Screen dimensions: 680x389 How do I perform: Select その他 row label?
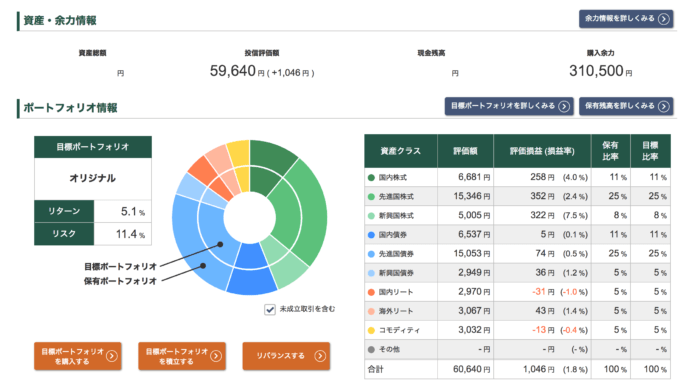389,350
